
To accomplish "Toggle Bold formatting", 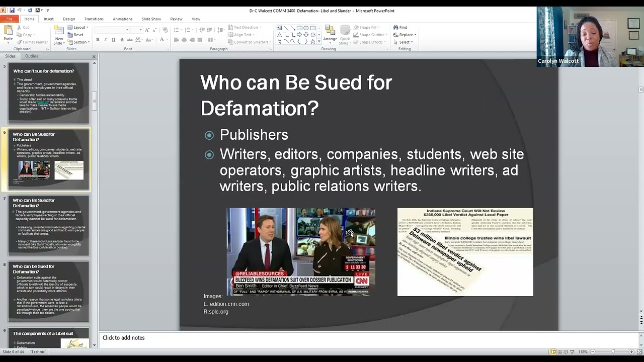I will coord(98,40).
